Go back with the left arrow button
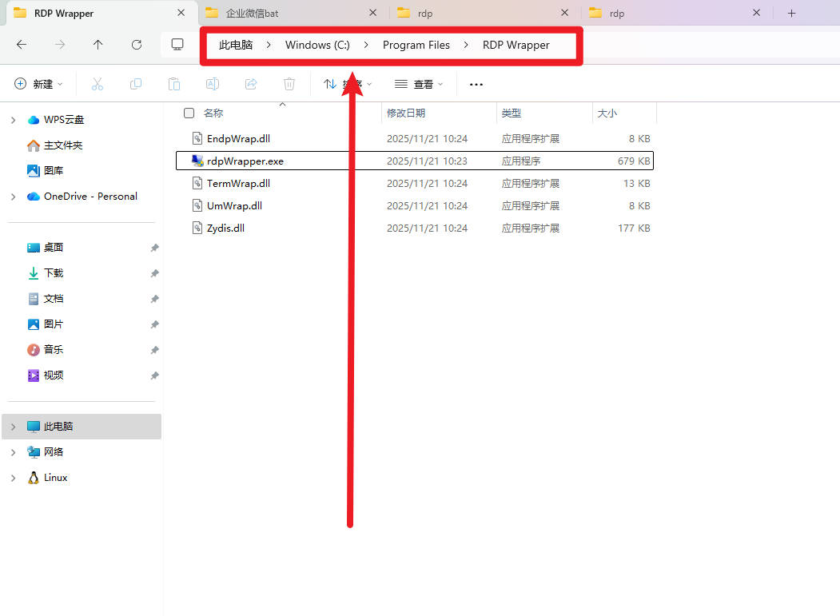The image size is (840, 616). pyautogui.click(x=22, y=45)
